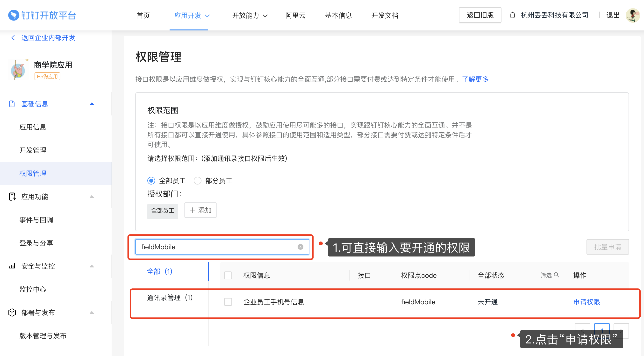Collapse the 应用功能 section
The height and width of the screenshot is (356, 644).
(92, 197)
